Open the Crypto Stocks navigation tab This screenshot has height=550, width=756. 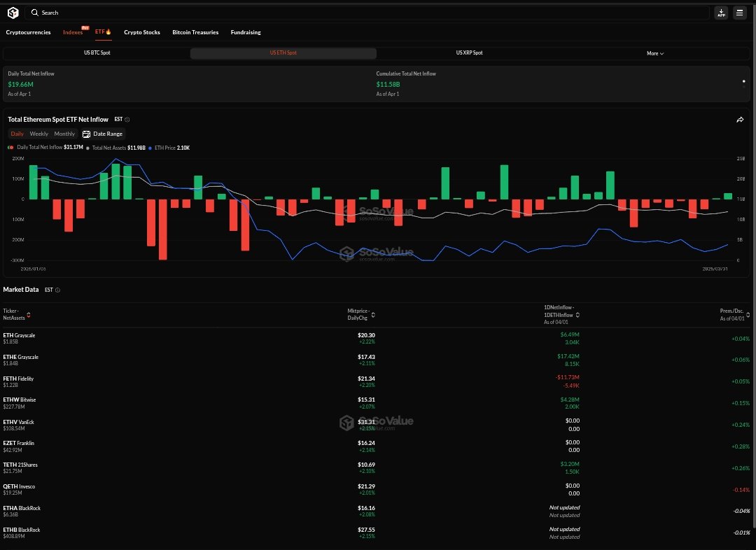pos(142,32)
